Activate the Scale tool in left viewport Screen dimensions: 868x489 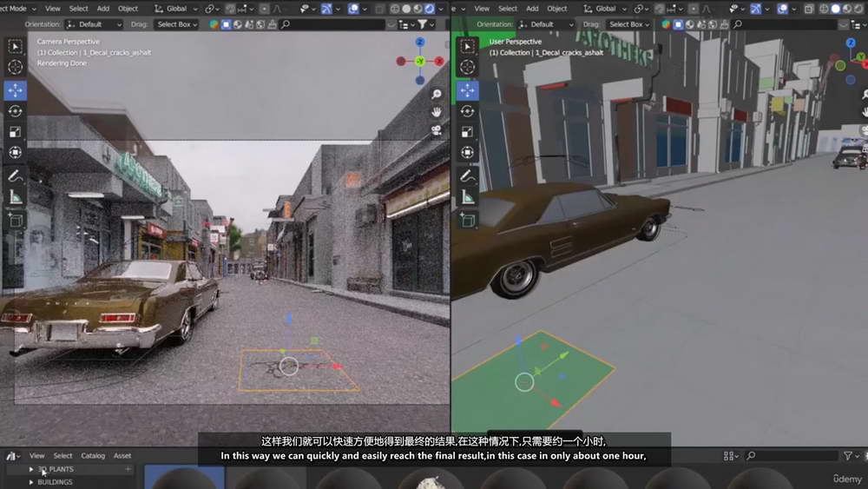pos(15,132)
